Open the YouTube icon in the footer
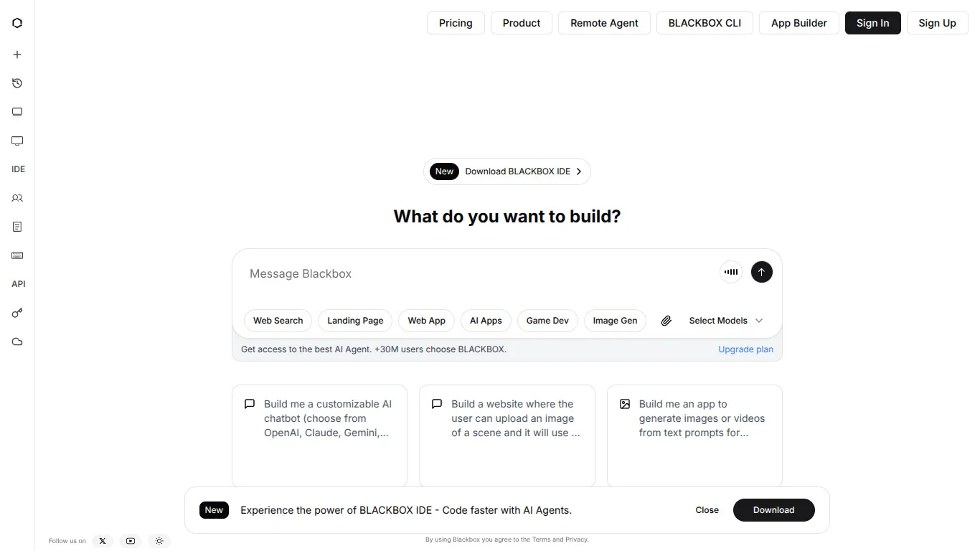980x551 pixels. point(131,541)
